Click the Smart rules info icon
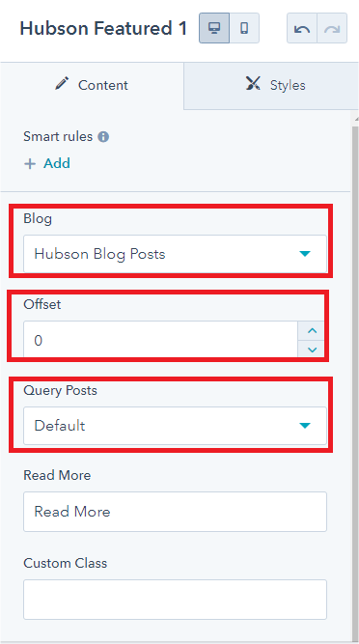 103,136
